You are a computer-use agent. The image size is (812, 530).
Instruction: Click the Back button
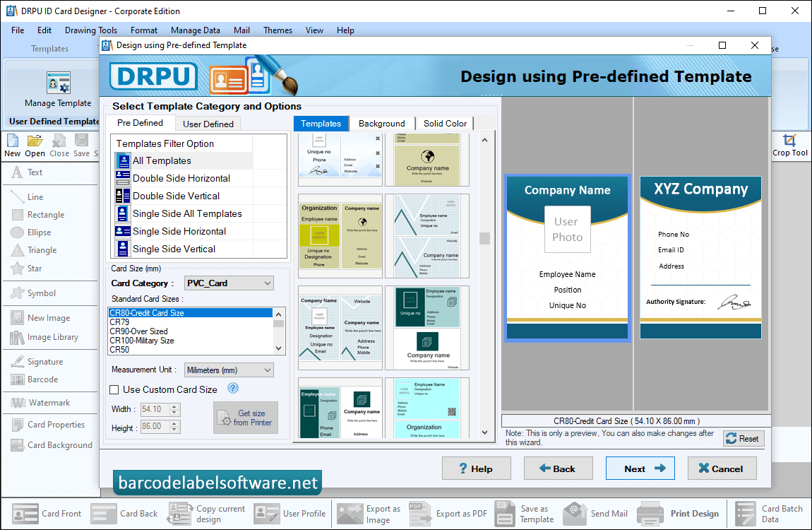[x=559, y=469]
